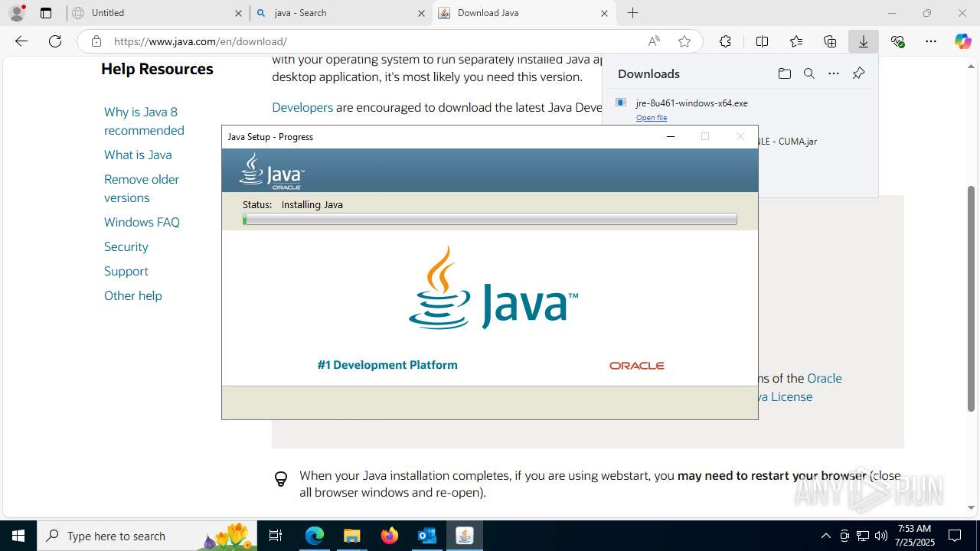Open the Favorites list icon
The height and width of the screenshot is (551, 980).
pyautogui.click(x=796, y=41)
